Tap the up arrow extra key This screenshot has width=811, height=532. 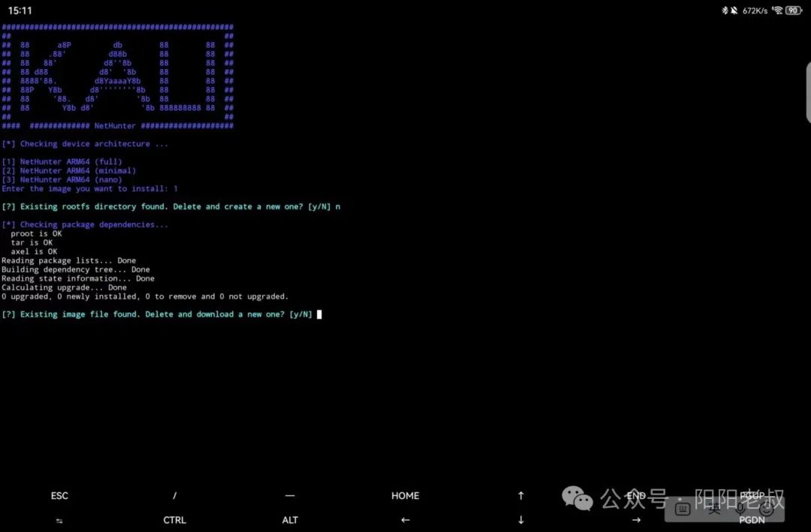pyautogui.click(x=521, y=495)
